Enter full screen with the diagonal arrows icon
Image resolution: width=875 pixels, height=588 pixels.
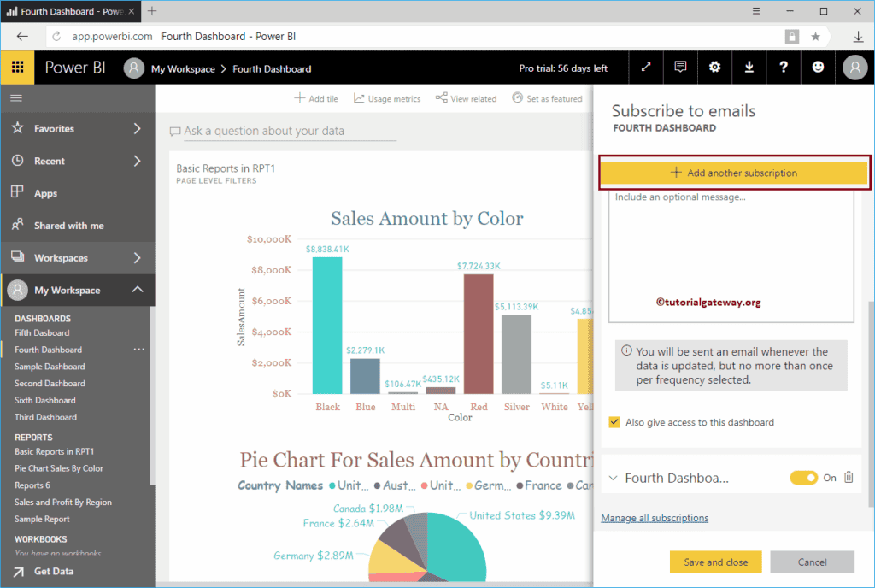click(646, 68)
